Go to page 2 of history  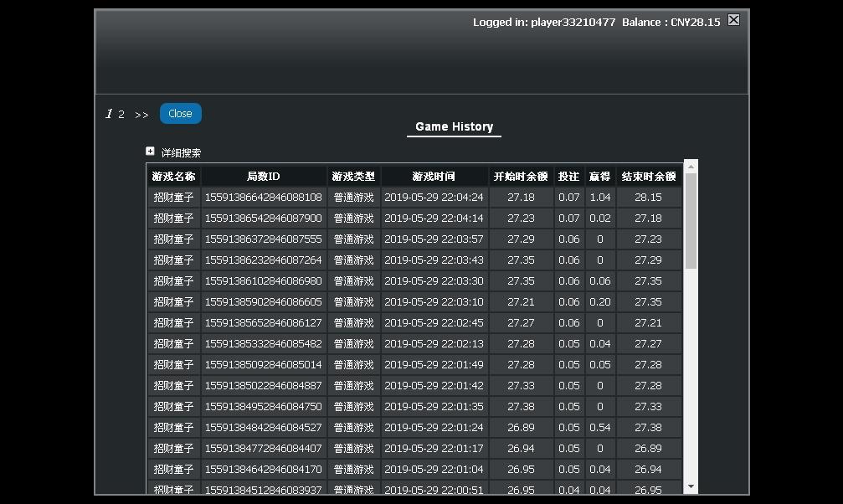click(121, 115)
